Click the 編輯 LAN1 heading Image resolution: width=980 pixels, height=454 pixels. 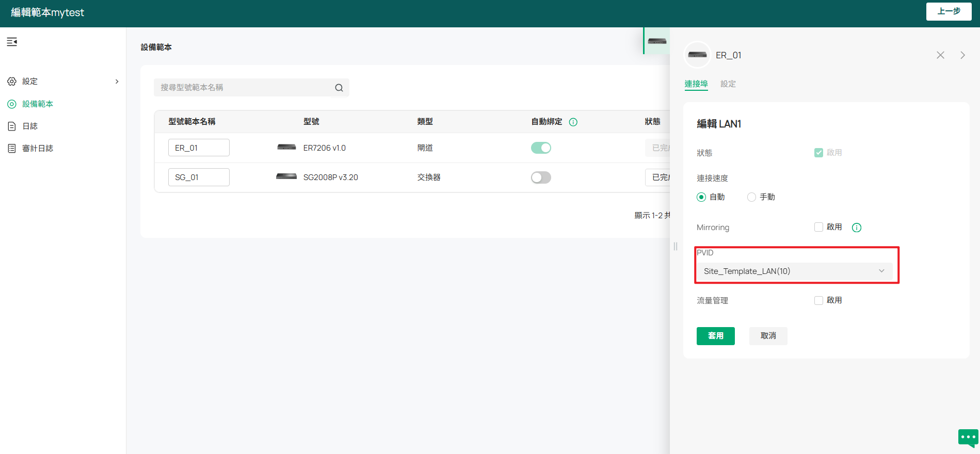coord(719,124)
